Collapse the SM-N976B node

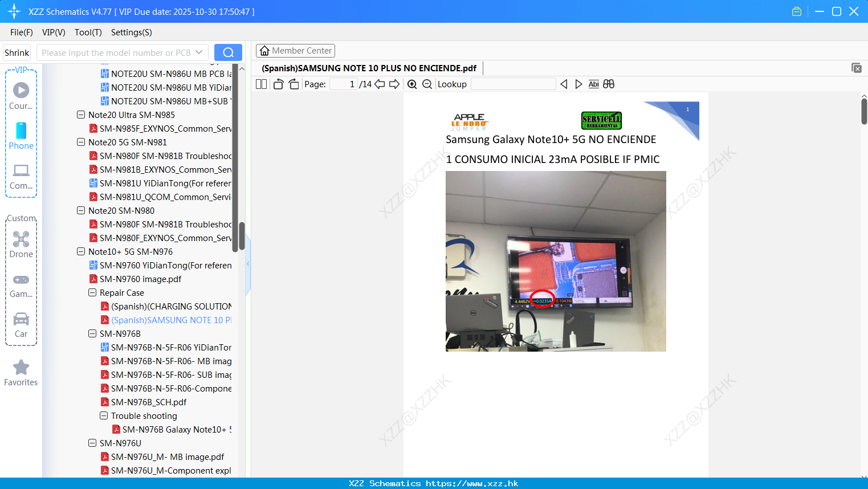(92, 333)
